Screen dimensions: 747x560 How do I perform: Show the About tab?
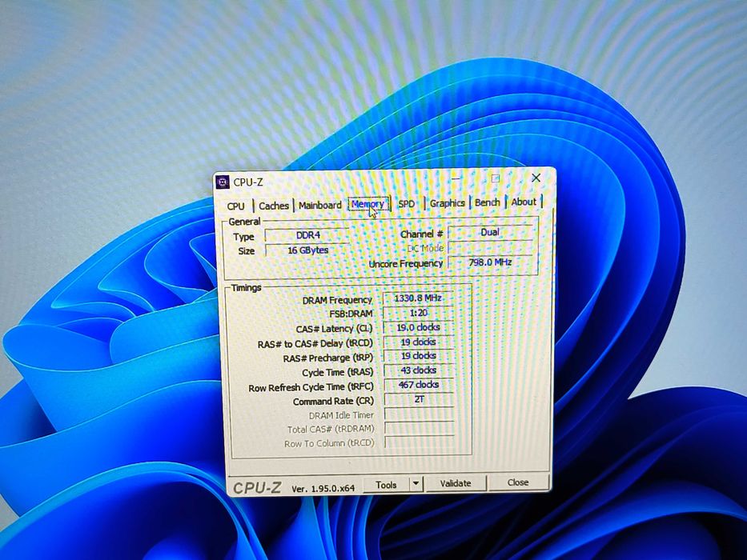click(x=524, y=202)
